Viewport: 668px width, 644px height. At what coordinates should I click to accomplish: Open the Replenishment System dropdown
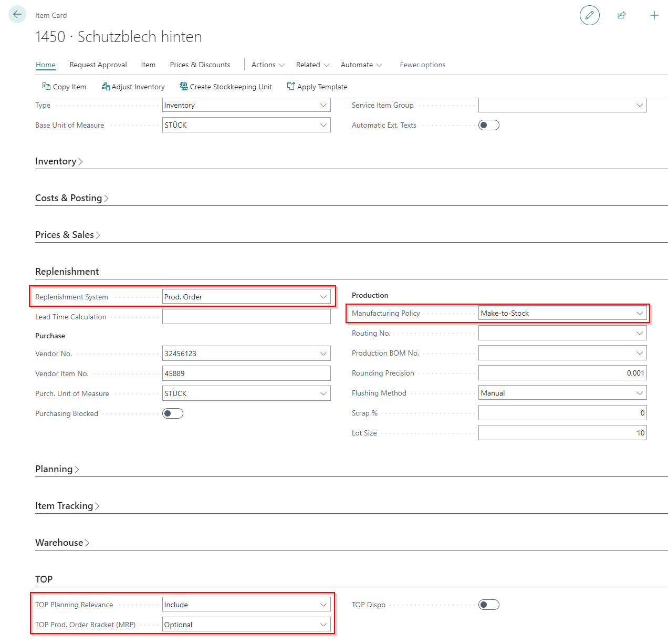246,297
